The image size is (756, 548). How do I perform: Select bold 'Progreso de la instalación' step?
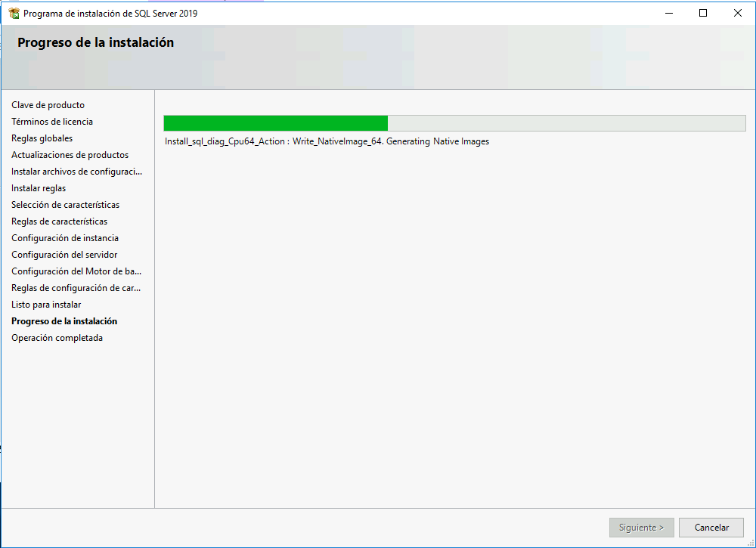coord(64,321)
